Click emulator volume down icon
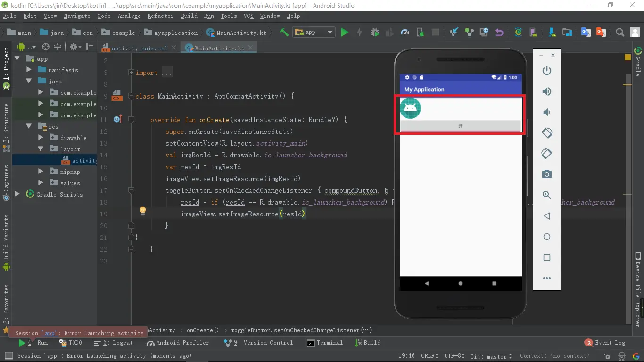 click(547, 112)
